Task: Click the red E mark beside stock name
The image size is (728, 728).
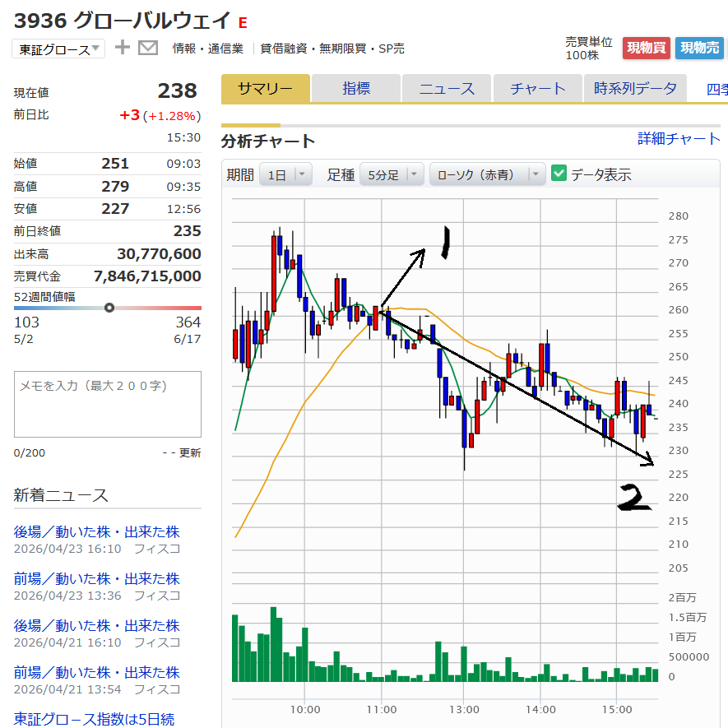Action: click(242, 23)
